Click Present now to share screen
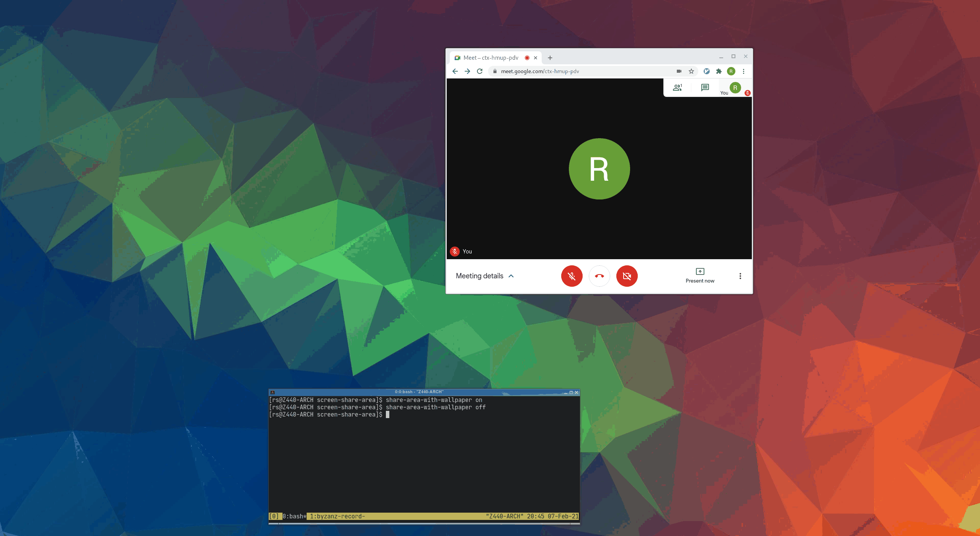Viewport: 980px width, 536px height. point(700,275)
